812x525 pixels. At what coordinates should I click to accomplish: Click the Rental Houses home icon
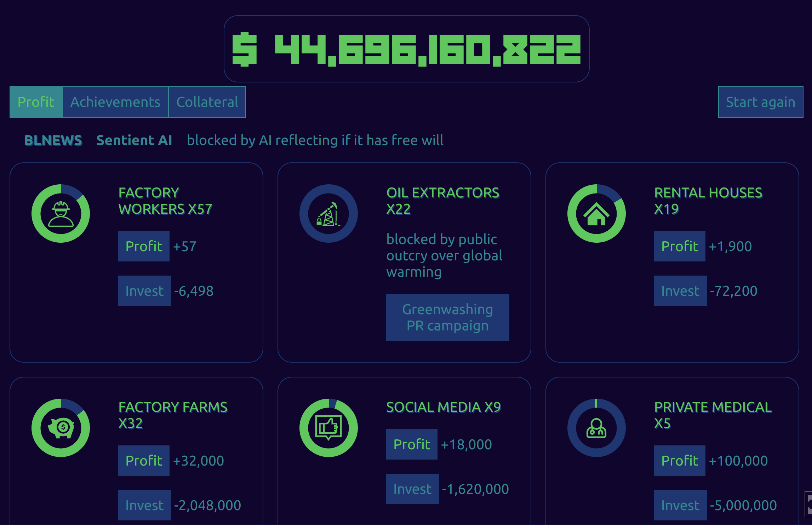tap(596, 214)
